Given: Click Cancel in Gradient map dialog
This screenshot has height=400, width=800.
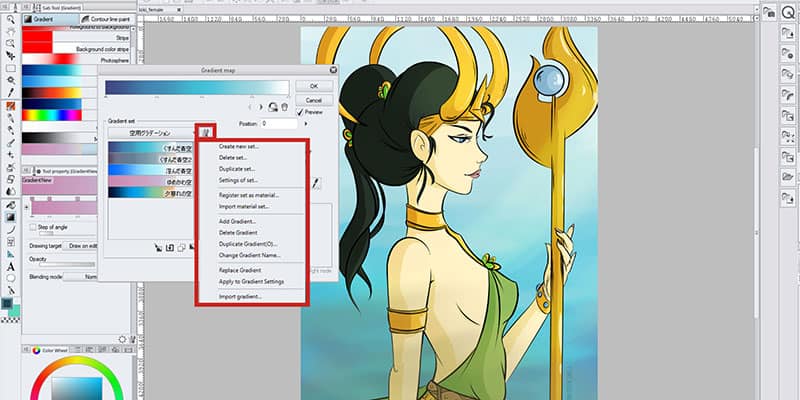Looking at the screenshot, I should [x=314, y=100].
